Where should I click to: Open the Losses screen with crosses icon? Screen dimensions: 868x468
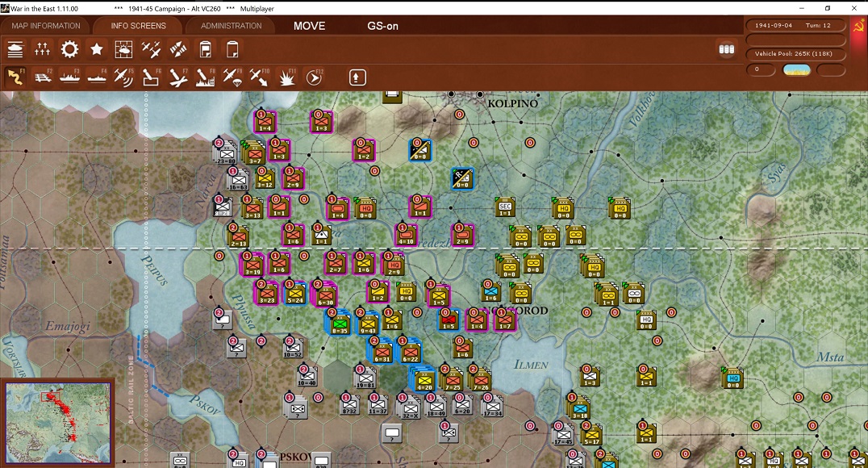point(42,50)
